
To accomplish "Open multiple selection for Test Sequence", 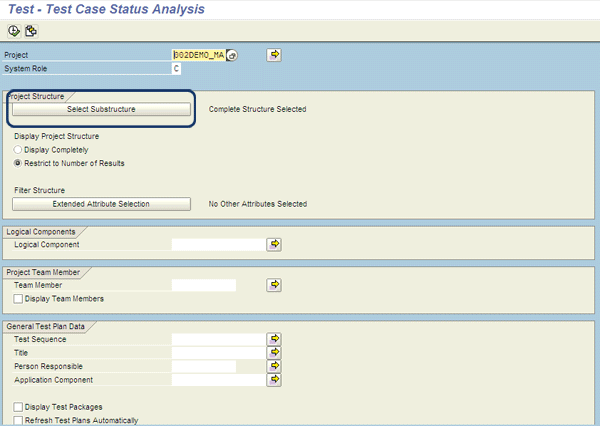I will click(274, 339).
